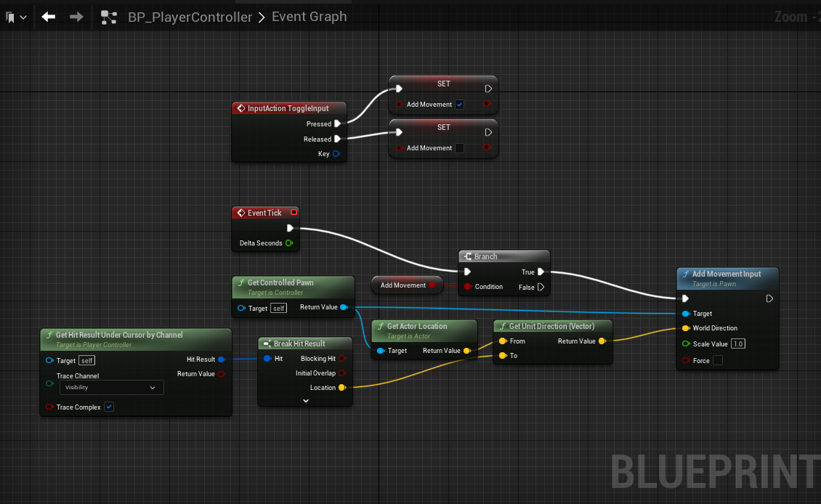This screenshot has height=504, width=821.
Task: Check Add Movement in the lower SET node
Action: [459, 148]
